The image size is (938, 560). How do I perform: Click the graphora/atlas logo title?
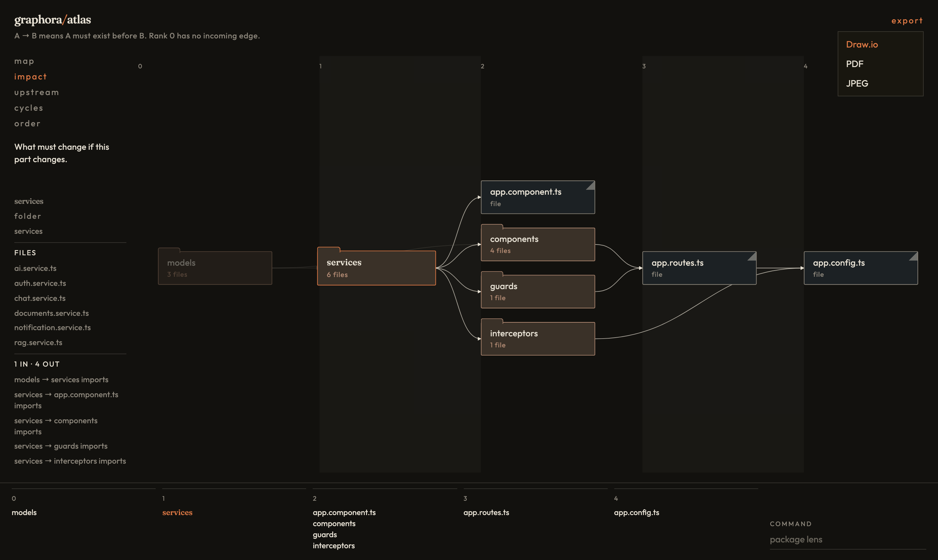[x=52, y=20]
